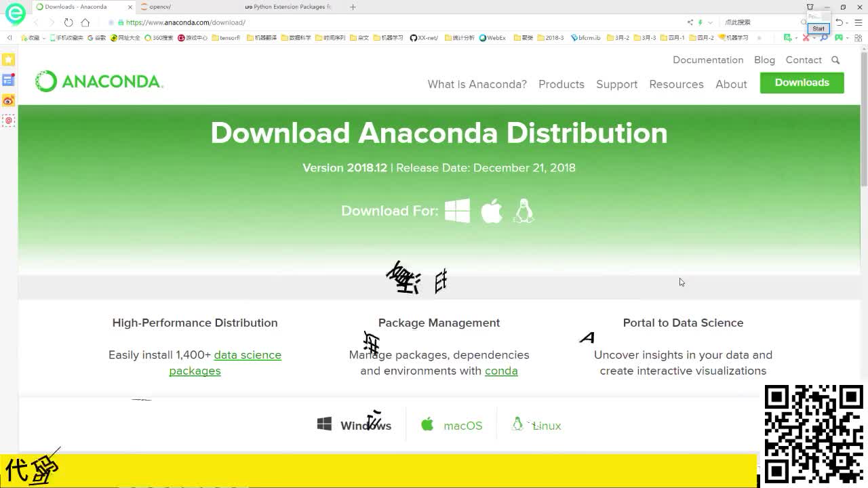The height and width of the screenshot is (488, 868).
Task: Open the 统计分析 bookmark folder
Action: click(460, 38)
